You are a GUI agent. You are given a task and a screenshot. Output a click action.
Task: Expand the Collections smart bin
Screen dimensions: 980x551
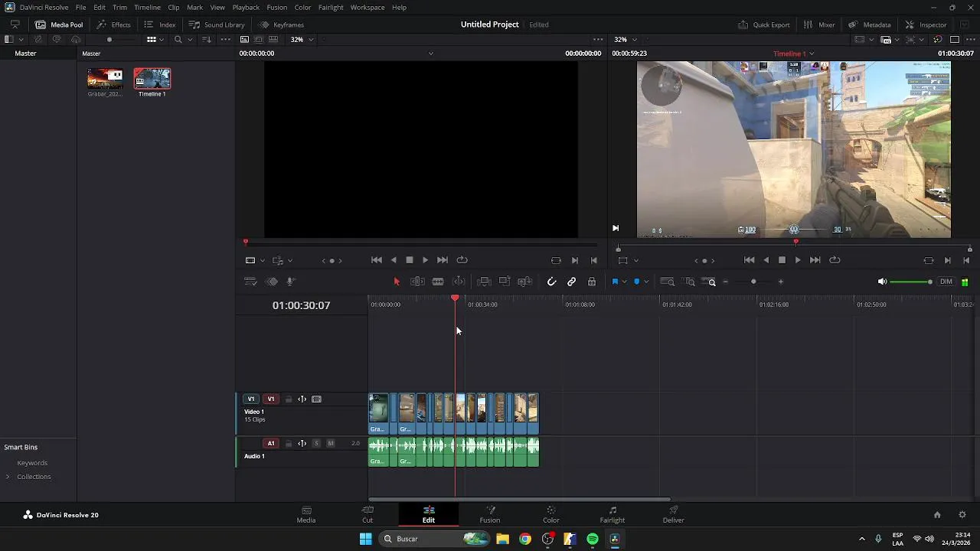[x=8, y=477]
